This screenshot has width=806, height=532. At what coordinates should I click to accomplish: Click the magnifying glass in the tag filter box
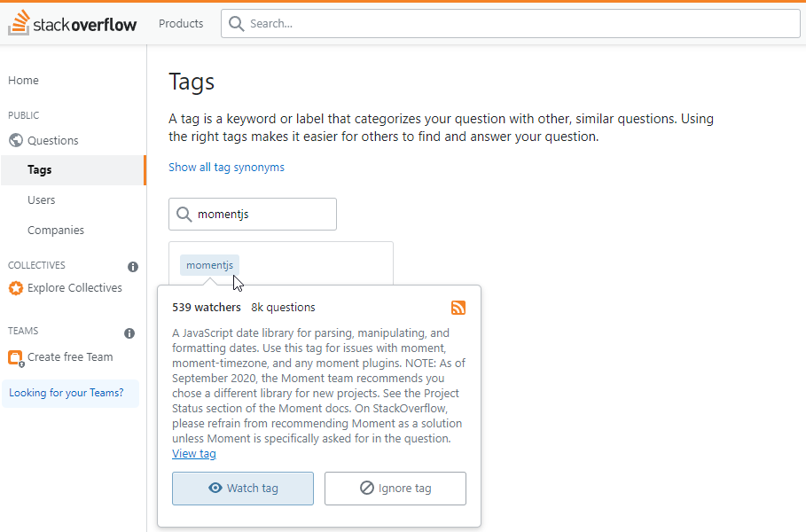(184, 214)
